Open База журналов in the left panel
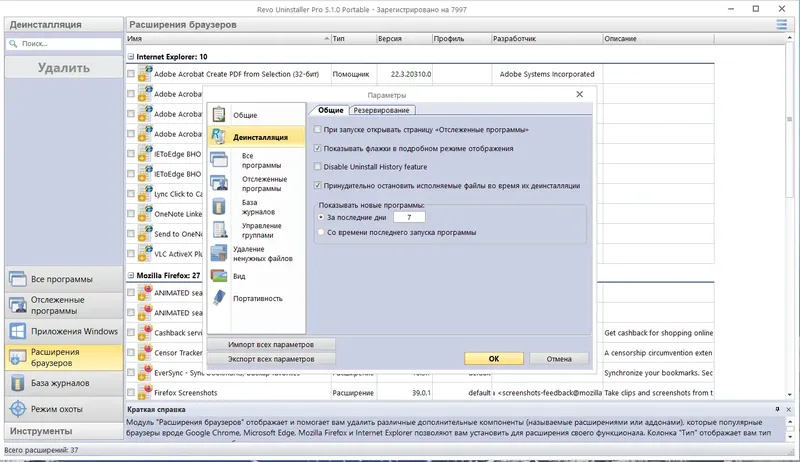Viewport: 800px width, 462px height. (x=64, y=383)
